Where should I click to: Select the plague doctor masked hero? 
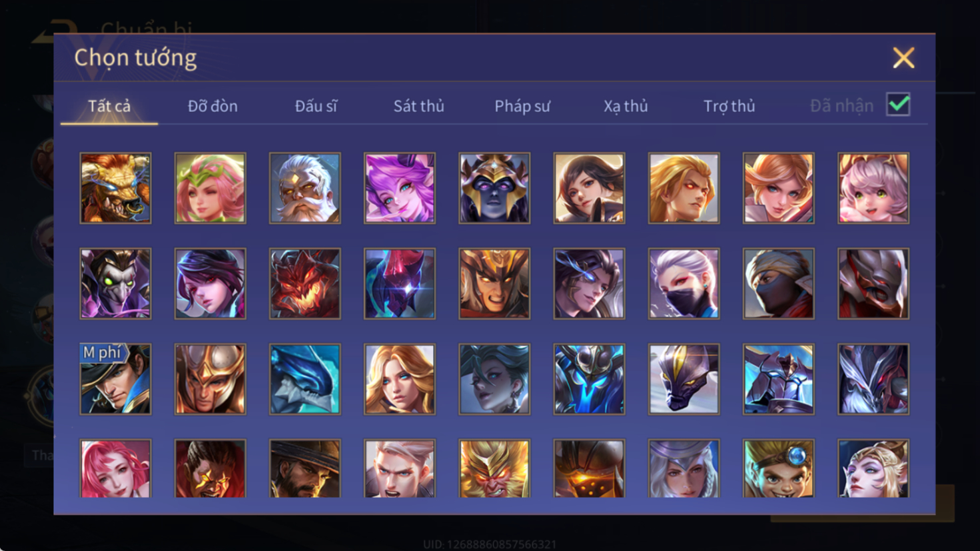point(115,283)
